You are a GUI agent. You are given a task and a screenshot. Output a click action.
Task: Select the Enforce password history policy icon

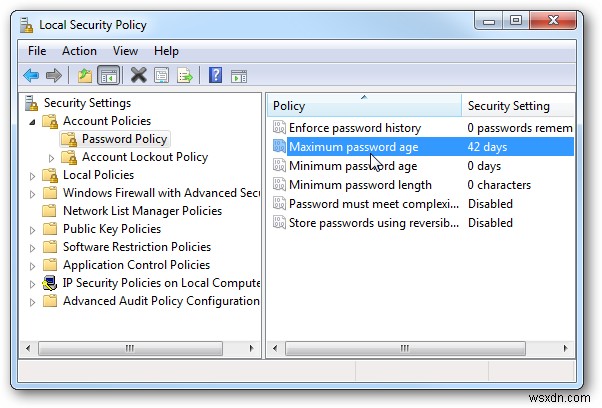[278, 128]
